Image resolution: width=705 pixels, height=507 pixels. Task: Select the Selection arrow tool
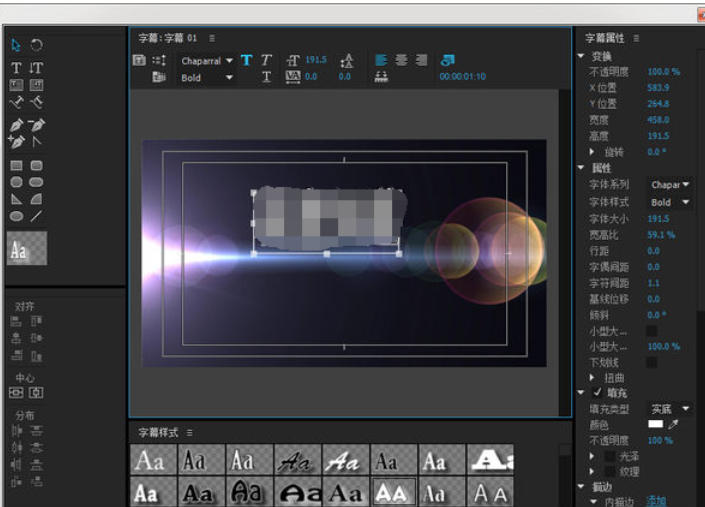[x=16, y=45]
